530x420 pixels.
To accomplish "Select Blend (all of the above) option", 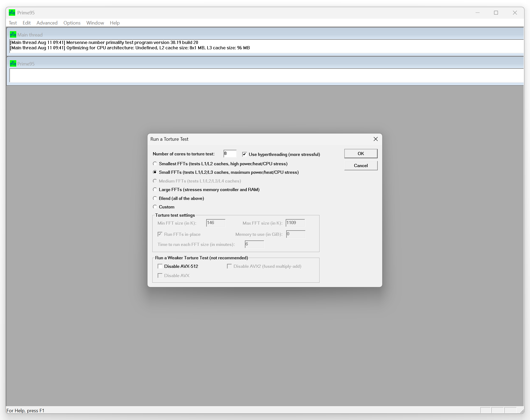I will pyautogui.click(x=155, y=198).
